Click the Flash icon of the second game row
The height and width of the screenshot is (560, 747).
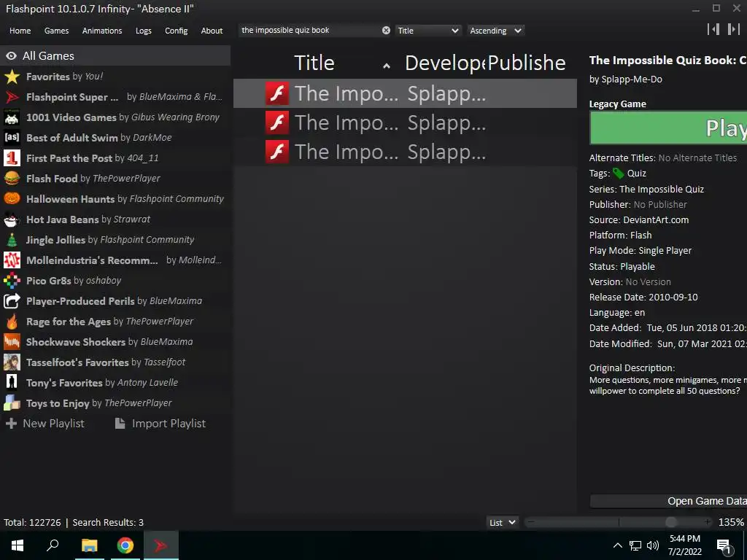click(277, 122)
